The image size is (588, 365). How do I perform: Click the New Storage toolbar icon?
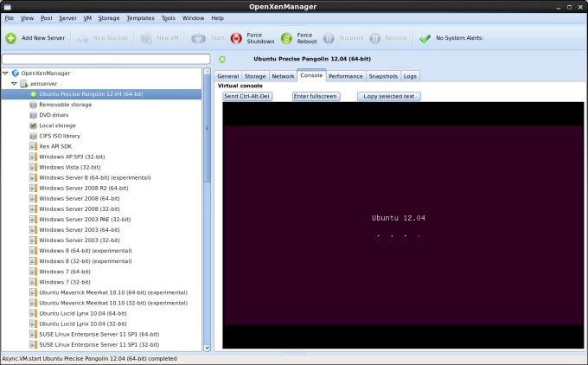point(82,38)
